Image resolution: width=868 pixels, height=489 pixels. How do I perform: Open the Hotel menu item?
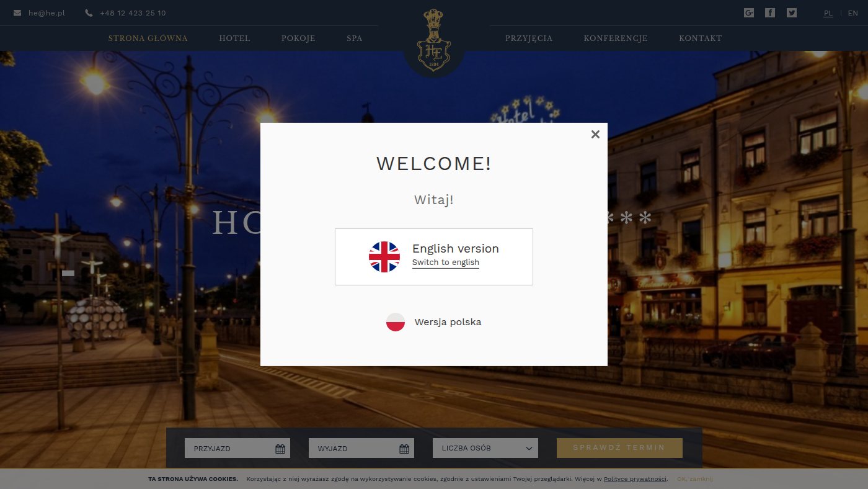click(234, 38)
